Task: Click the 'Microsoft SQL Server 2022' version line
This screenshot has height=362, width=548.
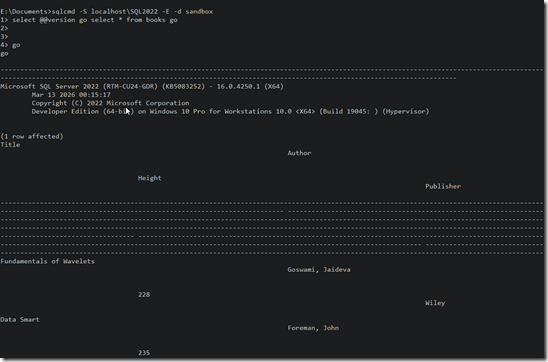Action: [142, 86]
